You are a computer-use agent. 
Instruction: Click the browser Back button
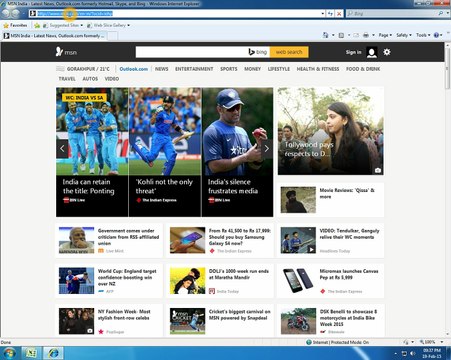point(6,14)
